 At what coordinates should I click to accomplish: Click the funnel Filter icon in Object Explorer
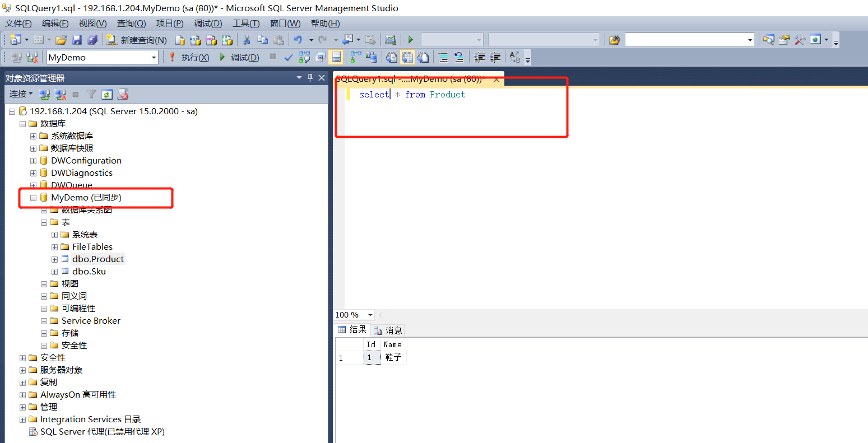coord(91,94)
